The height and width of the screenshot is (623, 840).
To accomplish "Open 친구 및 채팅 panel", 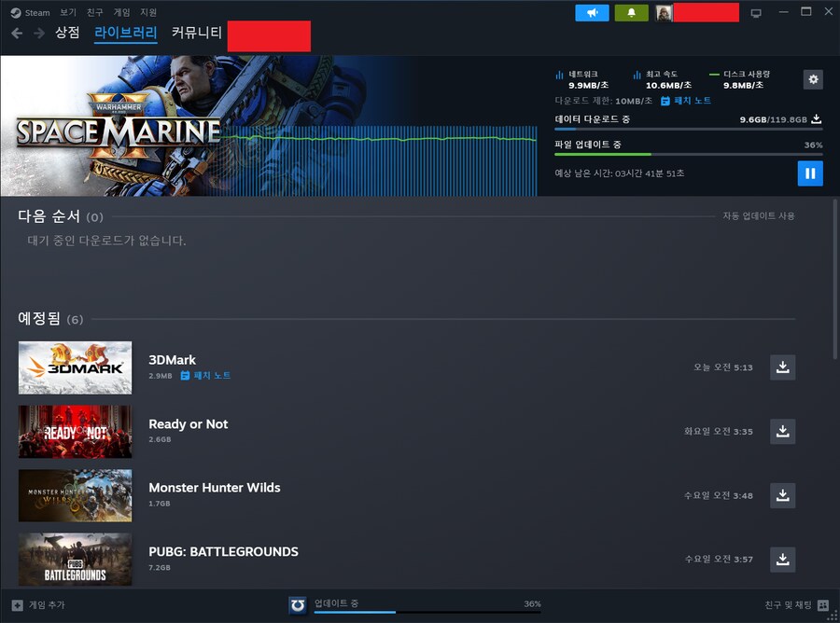I will coord(797,605).
